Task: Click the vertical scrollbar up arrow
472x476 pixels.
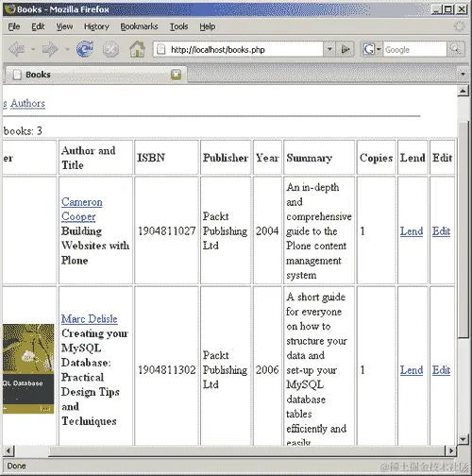Action: 463,92
